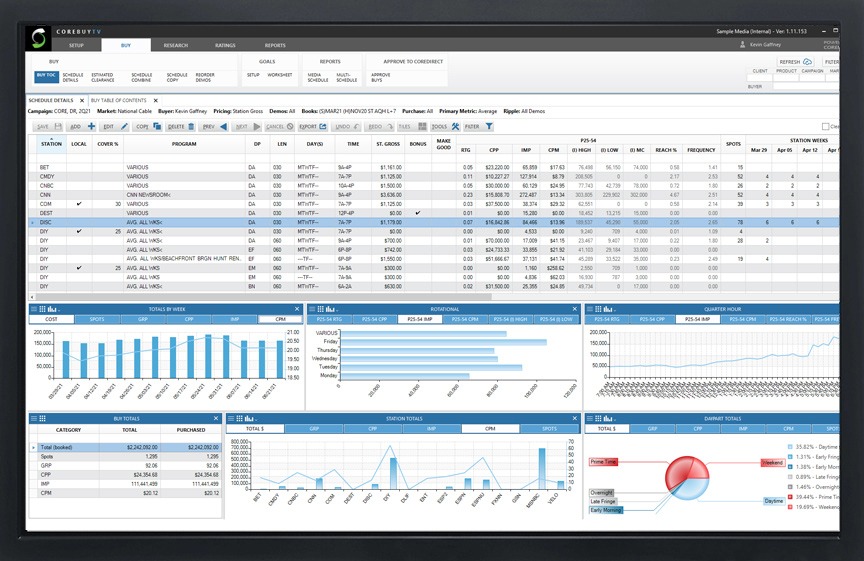Open the Product filter field
The height and width of the screenshot is (561, 864).
[786, 77]
